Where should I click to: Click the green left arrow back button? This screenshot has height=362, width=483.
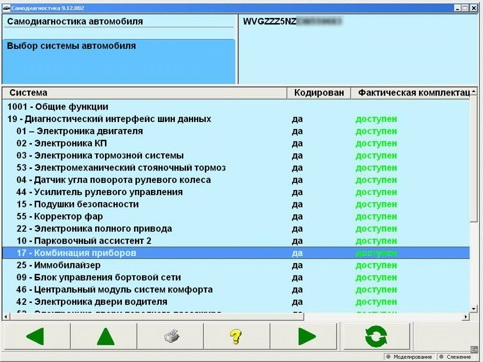[x=36, y=336]
